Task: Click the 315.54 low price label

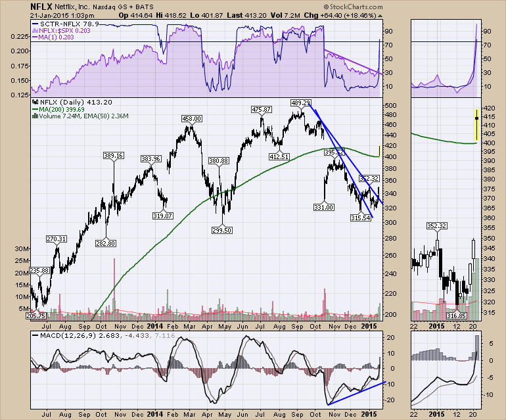Action: [x=361, y=218]
